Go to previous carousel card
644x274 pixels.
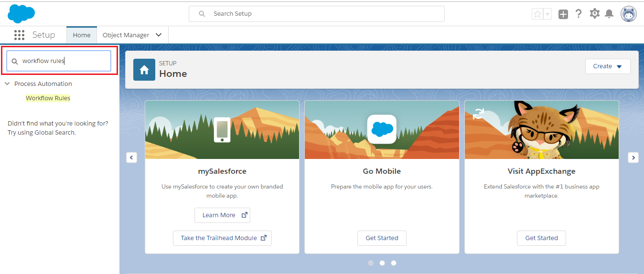pyautogui.click(x=132, y=157)
